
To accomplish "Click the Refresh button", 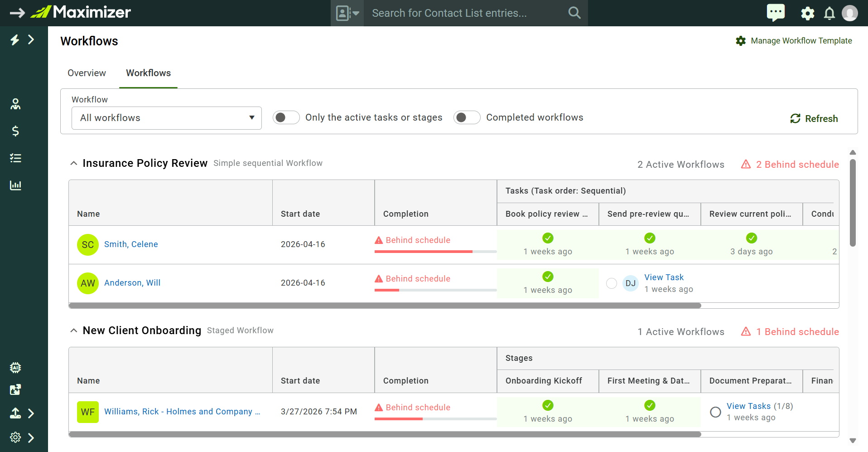I will (814, 119).
